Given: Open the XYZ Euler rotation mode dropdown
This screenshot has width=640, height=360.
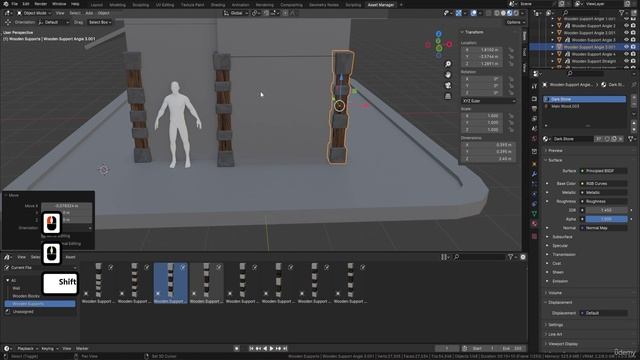Looking at the screenshot, I should coord(489,101).
